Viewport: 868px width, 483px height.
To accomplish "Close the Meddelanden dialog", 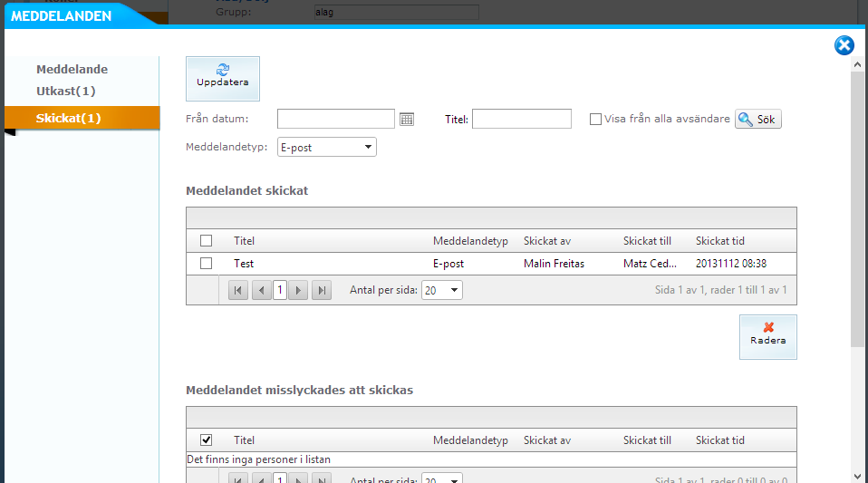I will (x=844, y=45).
